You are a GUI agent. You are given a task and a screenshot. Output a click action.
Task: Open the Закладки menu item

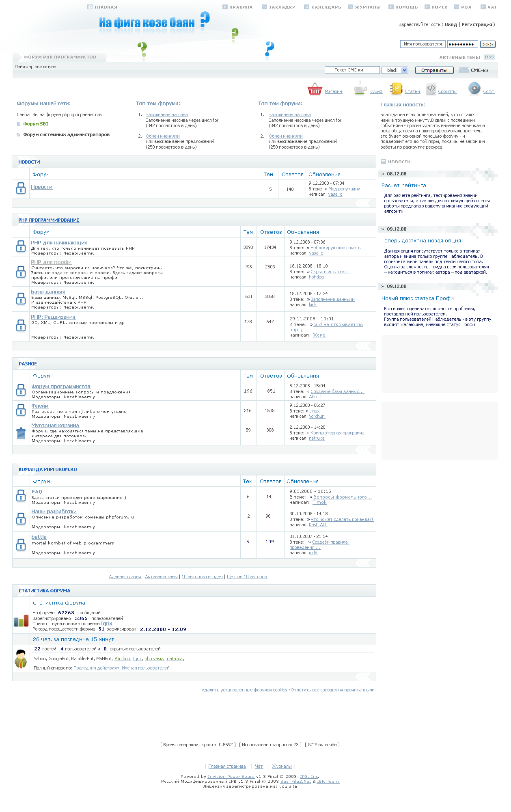tap(282, 7)
